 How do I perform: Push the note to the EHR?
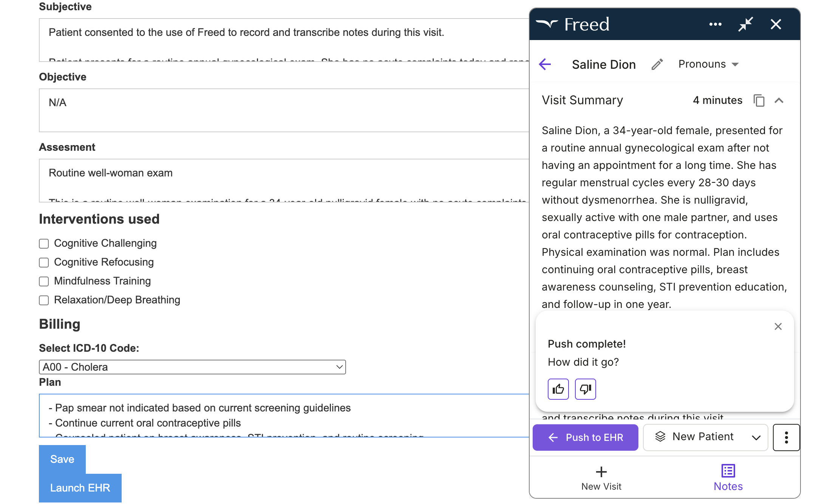pyautogui.click(x=585, y=437)
